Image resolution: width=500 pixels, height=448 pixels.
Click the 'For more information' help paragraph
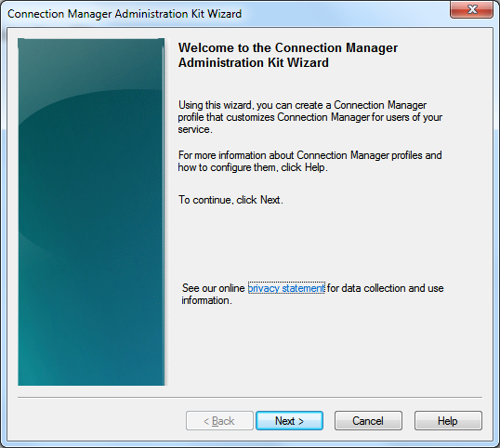(x=310, y=161)
